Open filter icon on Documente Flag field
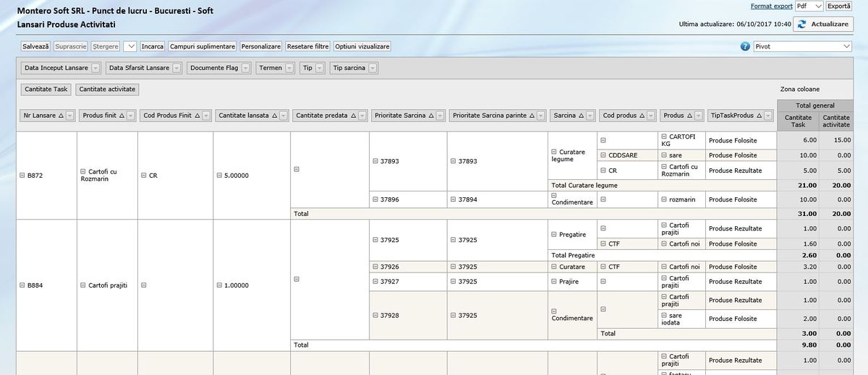 [x=244, y=68]
